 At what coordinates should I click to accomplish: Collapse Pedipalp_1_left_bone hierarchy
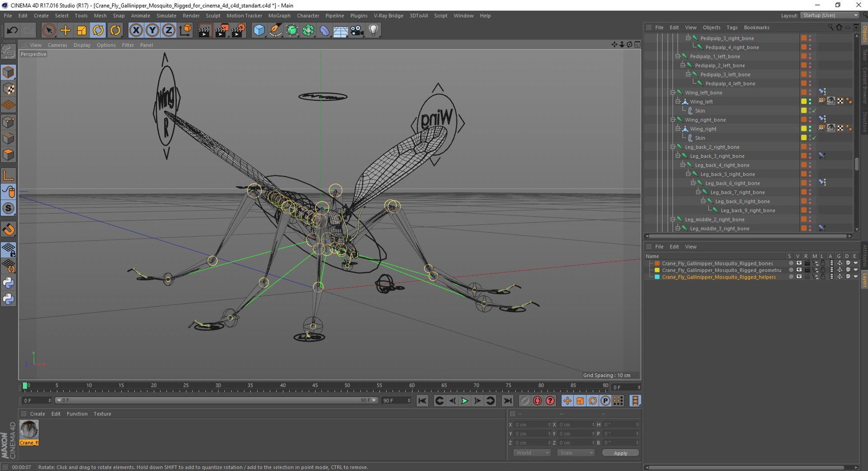678,57
